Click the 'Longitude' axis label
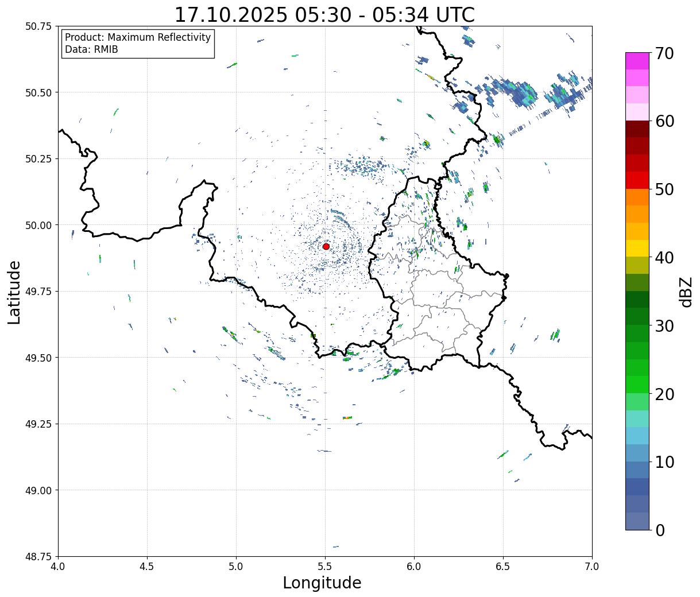Screen dimensions: 700x597 (322, 583)
